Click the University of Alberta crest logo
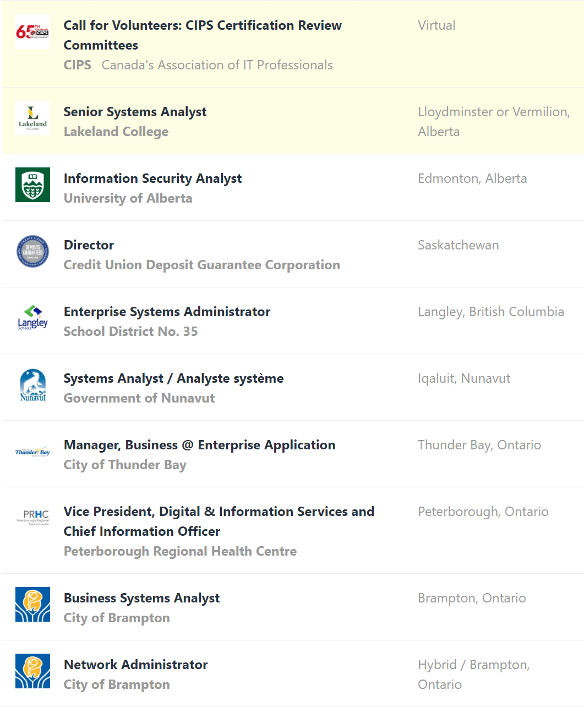This screenshot has height=728, width=584. 32,185
